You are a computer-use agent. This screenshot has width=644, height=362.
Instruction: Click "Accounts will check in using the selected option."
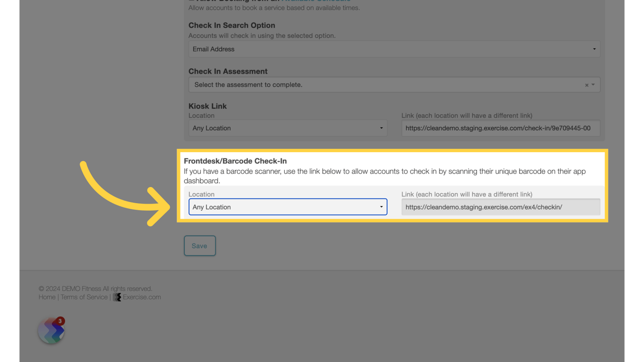point(262,35)
